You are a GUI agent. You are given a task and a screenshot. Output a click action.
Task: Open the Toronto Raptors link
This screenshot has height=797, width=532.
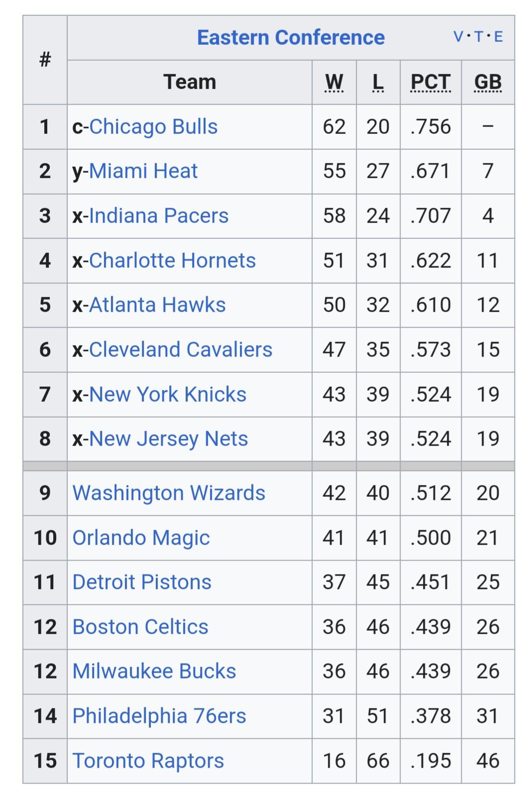click(x=148, y=761)
